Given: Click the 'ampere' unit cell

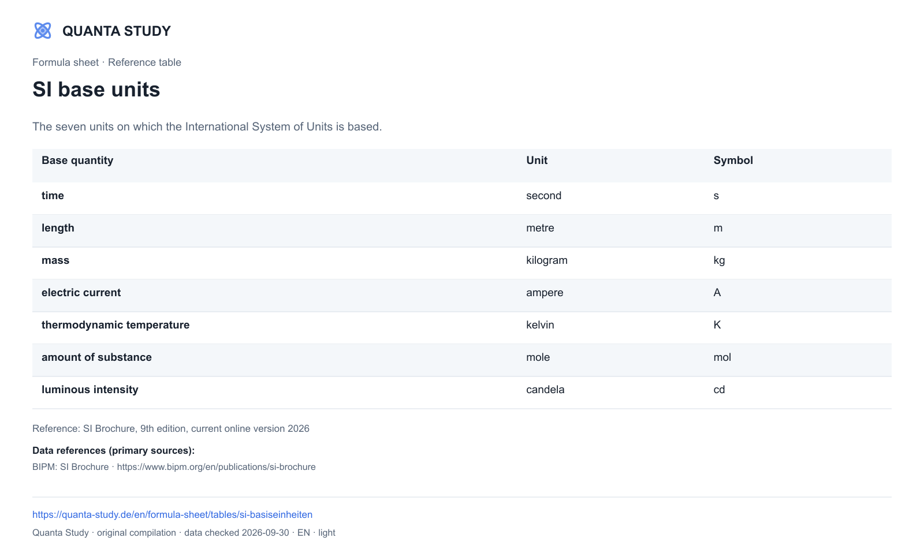Looking at the screenshot, I should (x=545, y=293).
